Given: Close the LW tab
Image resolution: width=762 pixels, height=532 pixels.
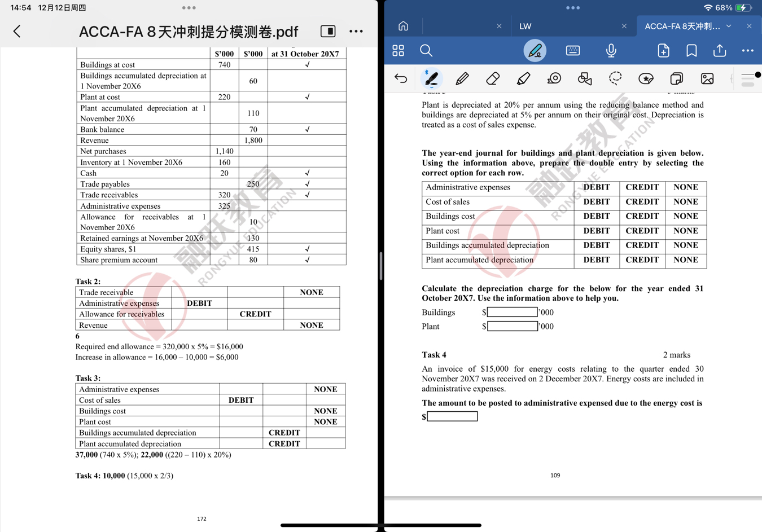Looking at the screenshot, I should point(624,26).
